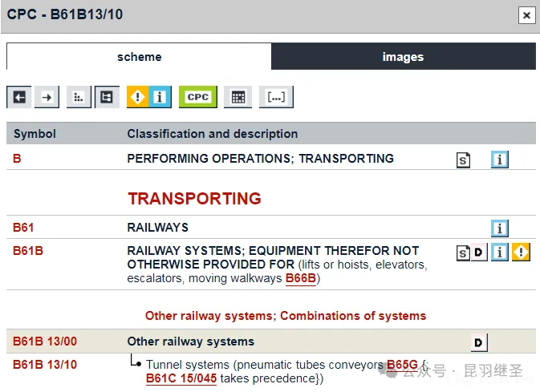Image resolution: width=540 pixels, height=392 pixels.
Task: Click the warning diamond icon for B61B
Action: click(522, 253)
